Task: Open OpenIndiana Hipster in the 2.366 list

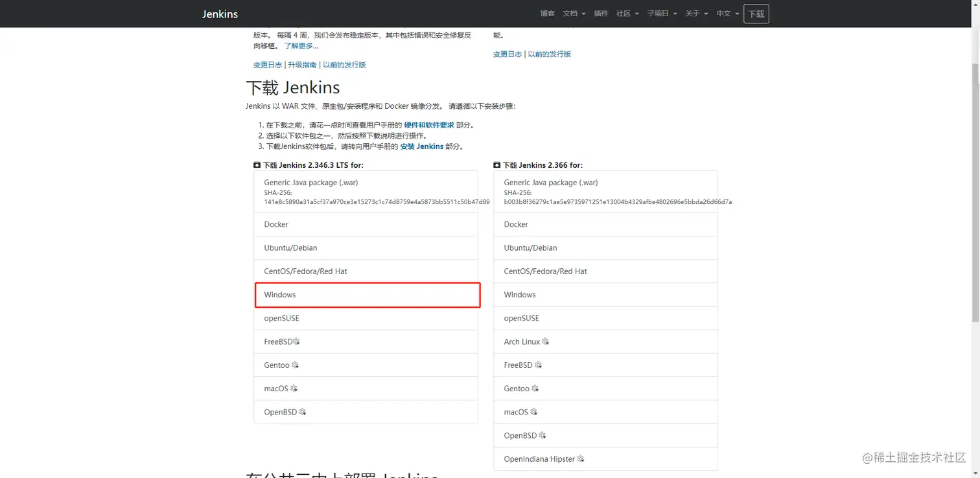Action: (605, 459)
